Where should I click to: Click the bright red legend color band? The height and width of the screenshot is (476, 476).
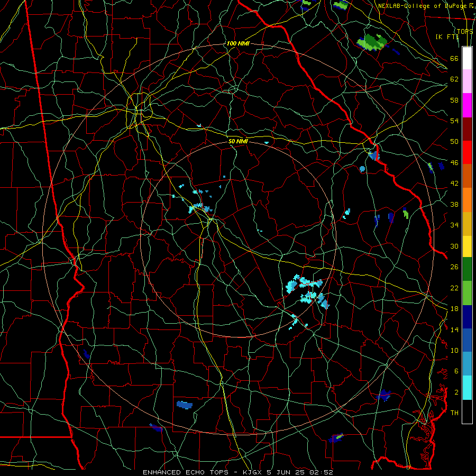point(467,152)
